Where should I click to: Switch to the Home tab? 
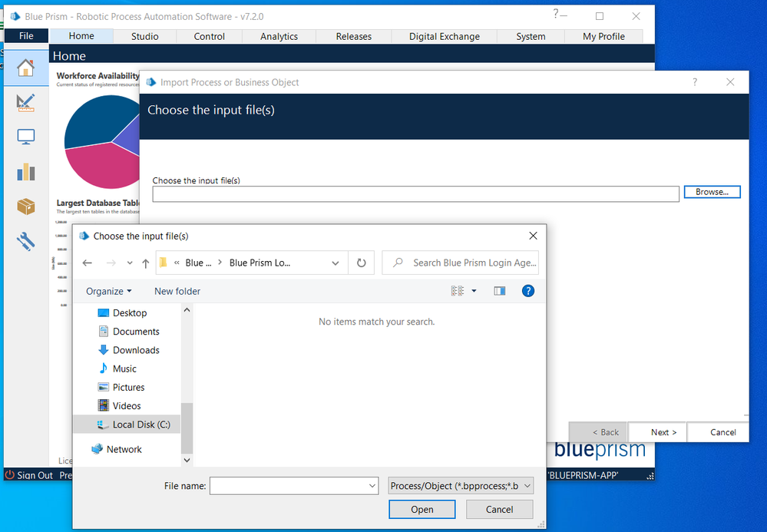click(81, 35)
